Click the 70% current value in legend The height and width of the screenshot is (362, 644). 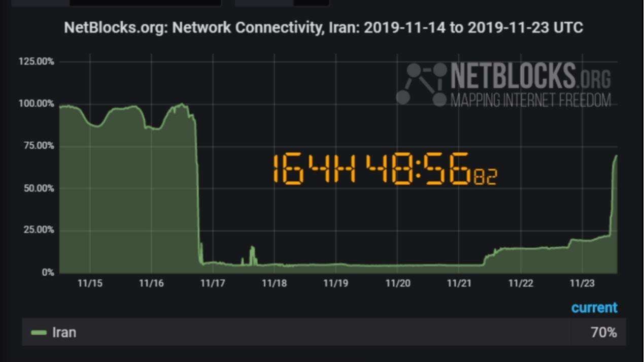coord(603,333)
